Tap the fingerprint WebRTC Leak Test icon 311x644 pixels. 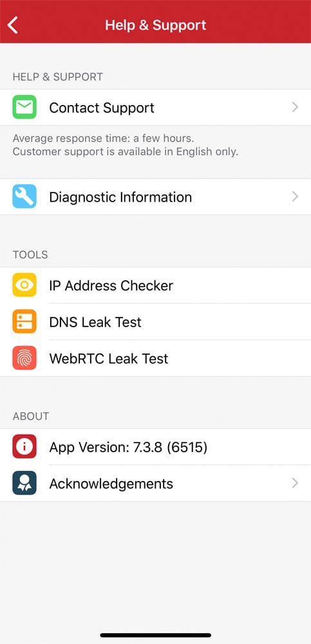point(24,358)
